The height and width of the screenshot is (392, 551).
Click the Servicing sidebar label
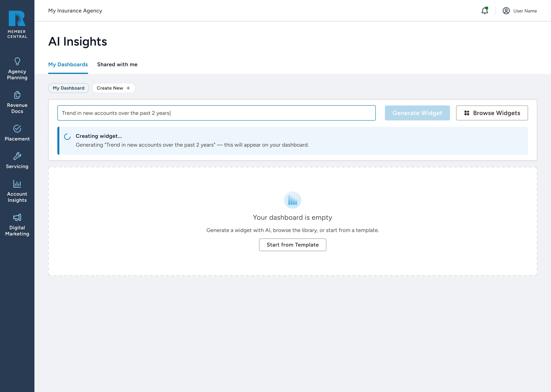pos(17,166)
